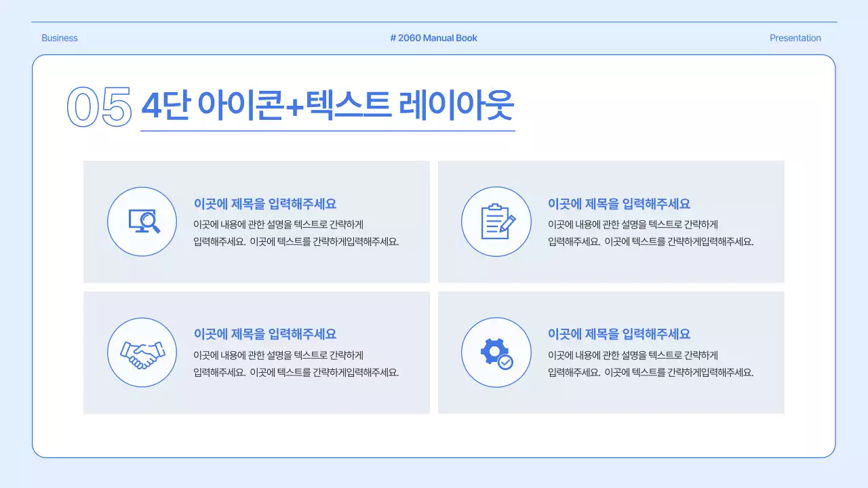Select the '# 2060 Manual Book' header text
This screenshot has width=868, height=488.
tap(434, 38)
